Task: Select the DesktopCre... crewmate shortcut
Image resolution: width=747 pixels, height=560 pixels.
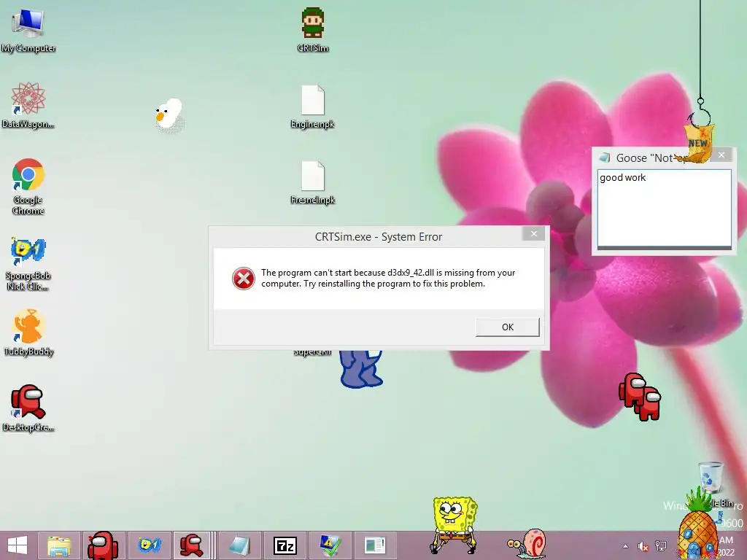Action: pyautogui.click(x=28, y=408)
